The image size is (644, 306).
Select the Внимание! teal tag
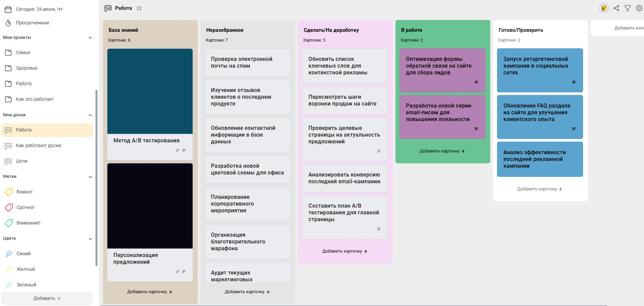[28, 223]
